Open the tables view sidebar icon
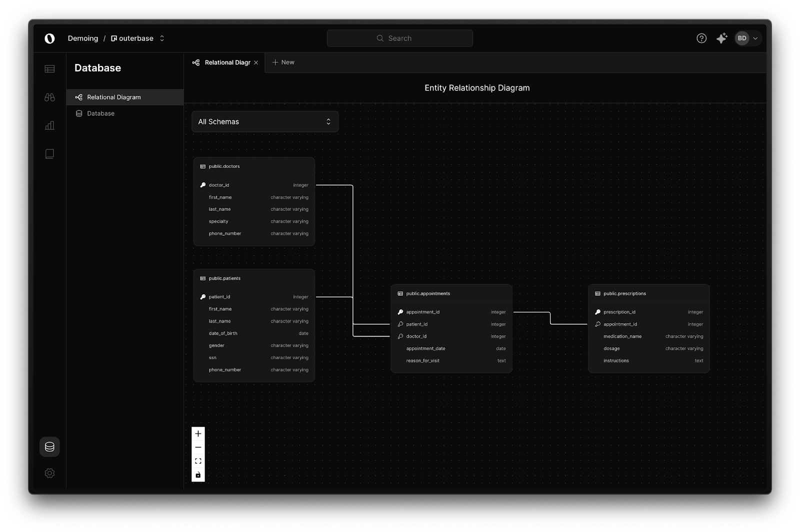Image resolution: width=800 pixels, height=532 pixels. [x=49, y=69]
